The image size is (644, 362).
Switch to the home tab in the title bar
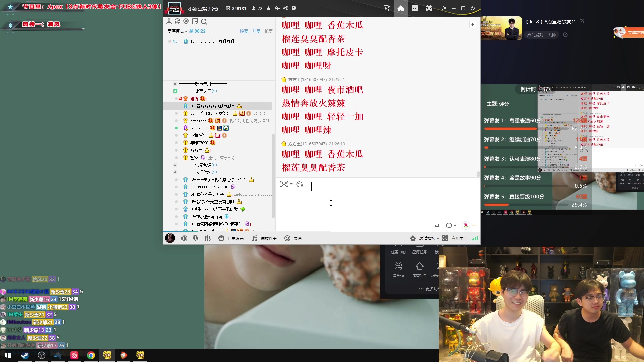coord(401,8)
